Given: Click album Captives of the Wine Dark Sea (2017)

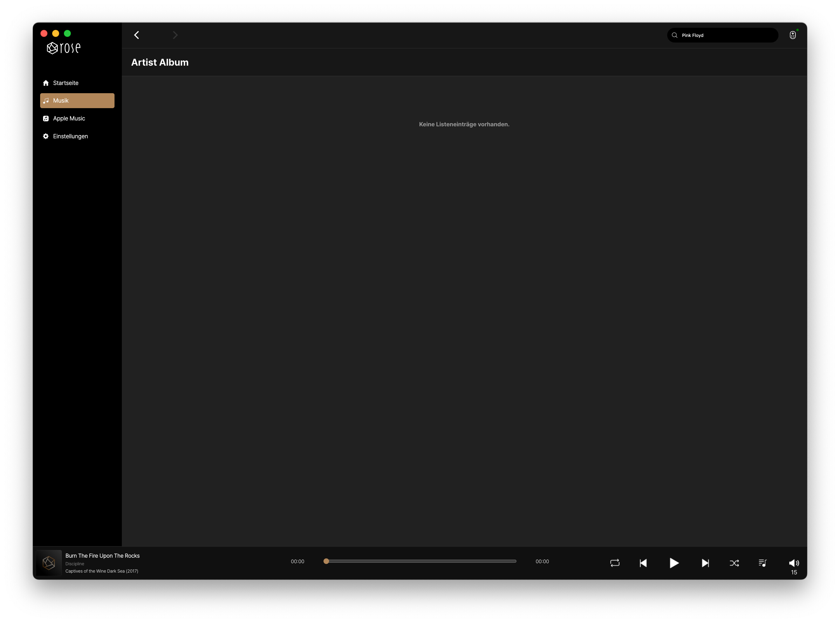Looking at the screenshot, I should pyautogui.click(x=102, y=571).
